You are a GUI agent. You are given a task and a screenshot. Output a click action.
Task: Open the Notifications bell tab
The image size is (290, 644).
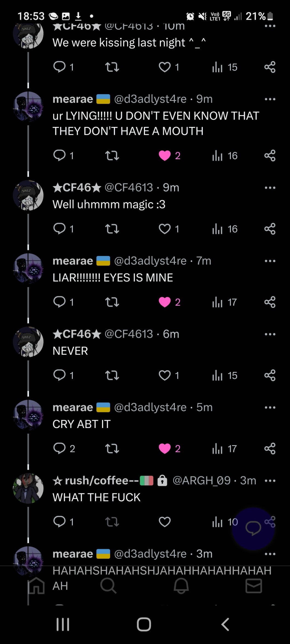pyautogui.click(x=181, y=586)
